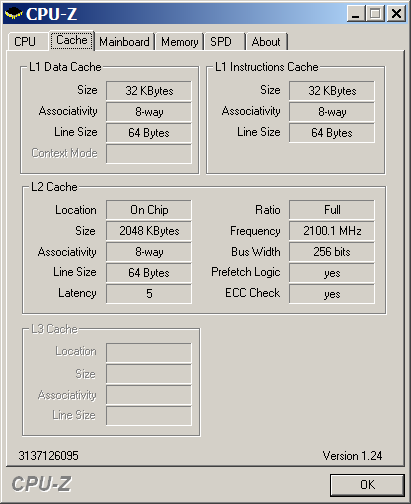Click L2 size '2048 KBytes' field
411x504 pixels.
[x=149, y=231]
